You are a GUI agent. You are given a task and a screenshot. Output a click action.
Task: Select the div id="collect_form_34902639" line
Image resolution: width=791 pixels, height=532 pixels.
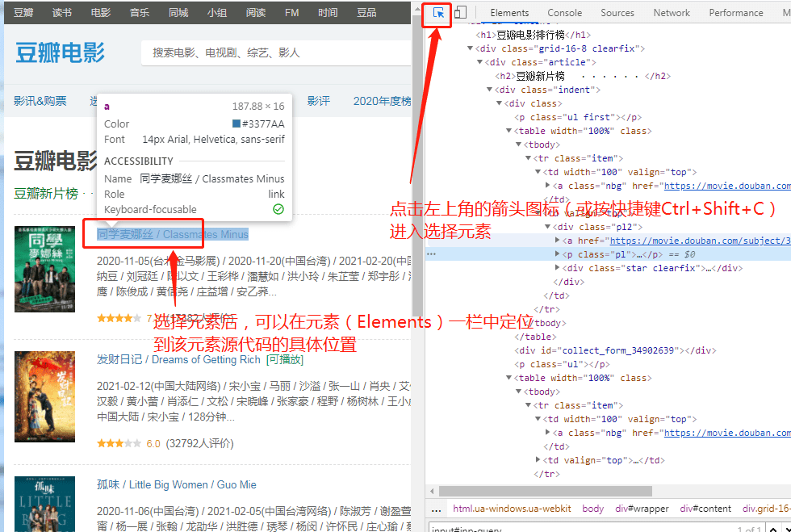pos(615,350)
